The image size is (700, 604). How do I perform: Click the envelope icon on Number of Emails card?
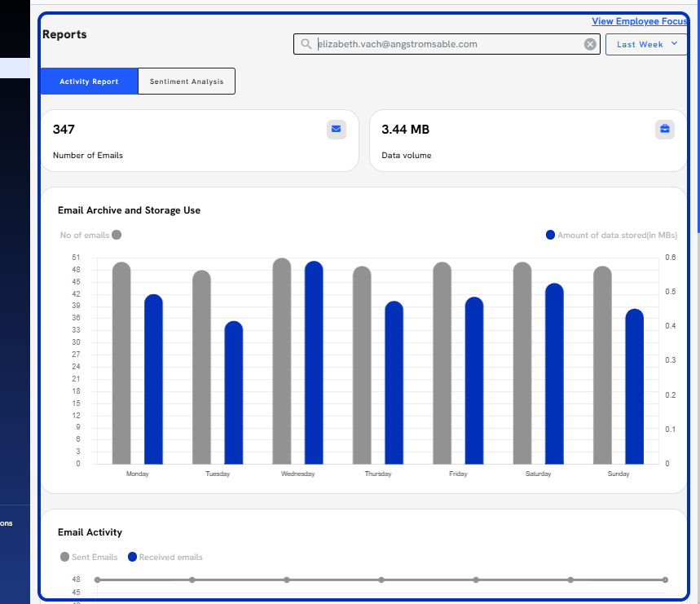pos(337,129)
